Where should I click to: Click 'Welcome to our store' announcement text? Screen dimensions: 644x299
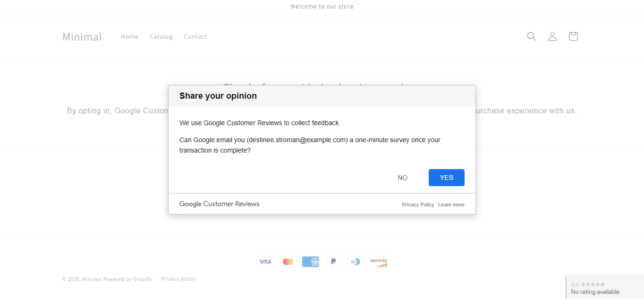tap(322, 6)
